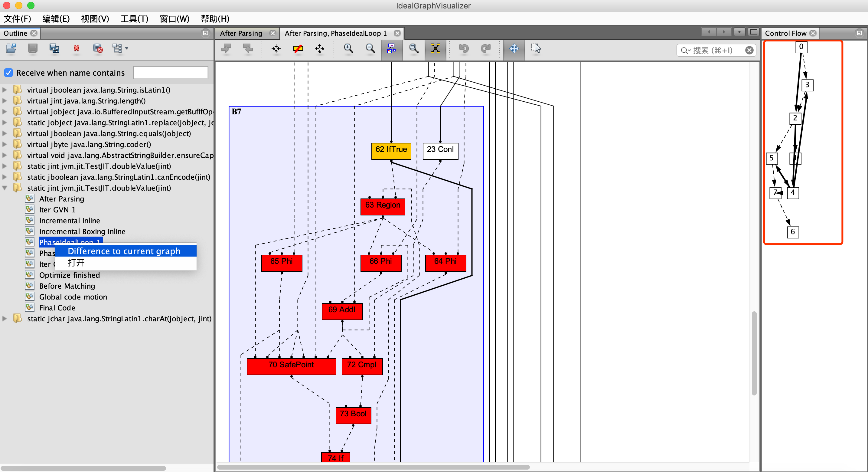Expand the String.isLatin1() tree folder

(x=5, y=90)
